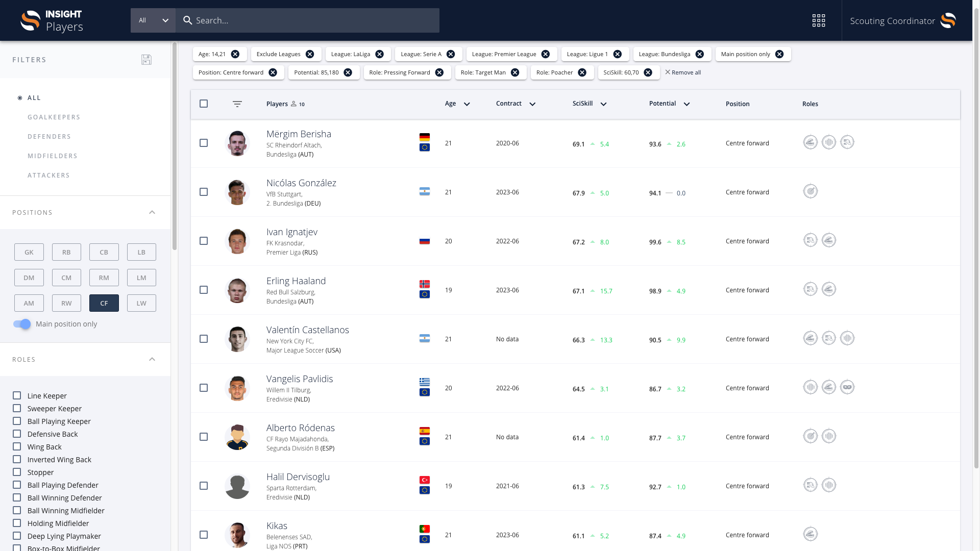This screenshot has height=551, width=980.
Task: Select the AM position button
Action: (29, 303)
